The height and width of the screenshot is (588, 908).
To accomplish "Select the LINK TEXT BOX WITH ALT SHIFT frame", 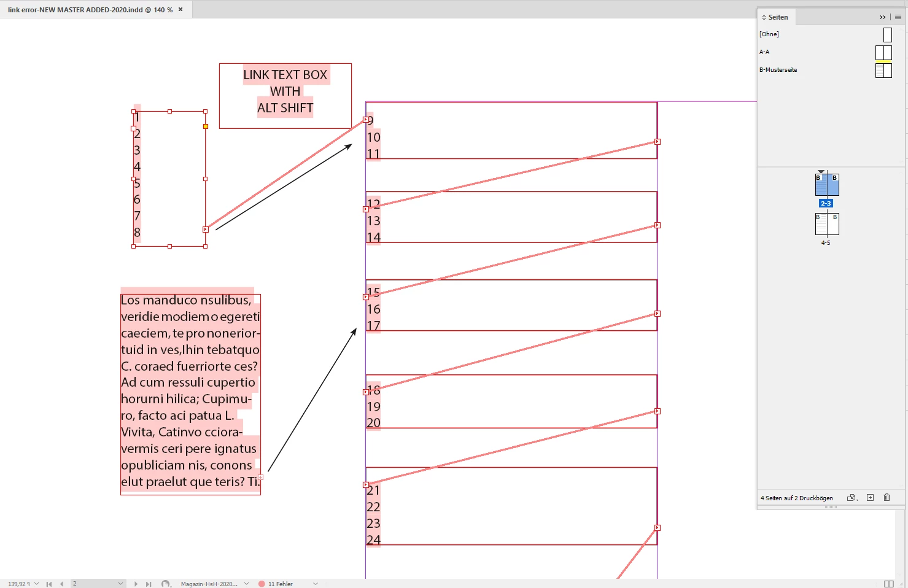I will (285, 96).
